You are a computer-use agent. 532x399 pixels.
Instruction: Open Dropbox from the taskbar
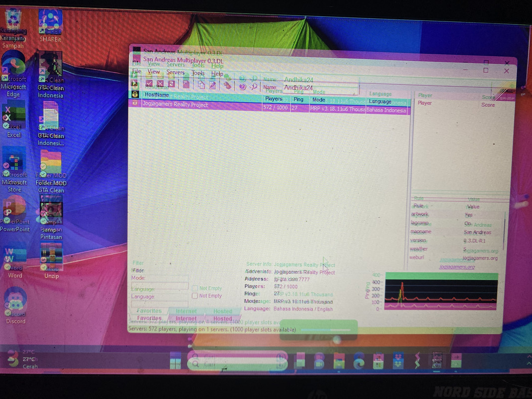[398, 362]
